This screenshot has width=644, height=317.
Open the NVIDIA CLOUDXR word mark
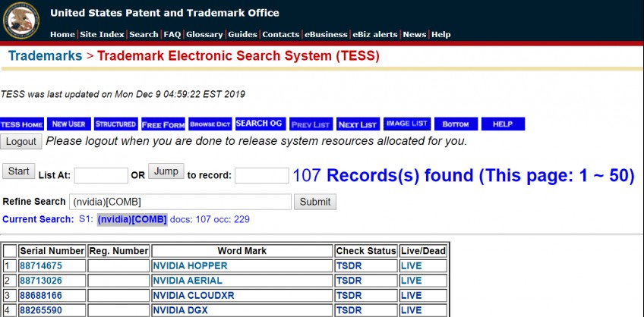pyautogui.click(x=193, y=295)
